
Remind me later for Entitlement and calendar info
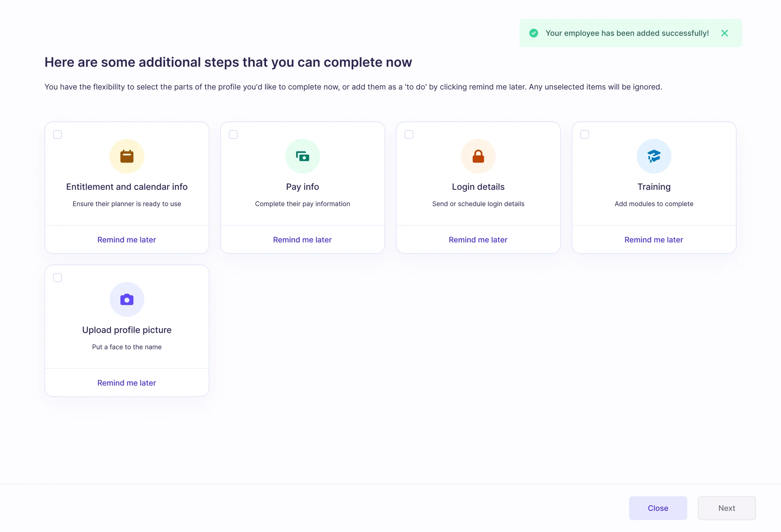pos(127,240)
